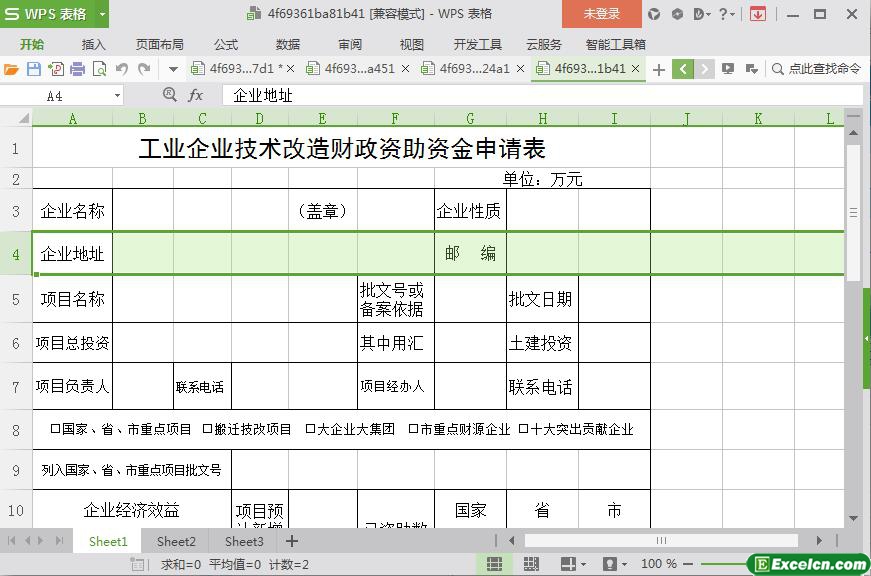Click the print preview icon

pos(100,69)
